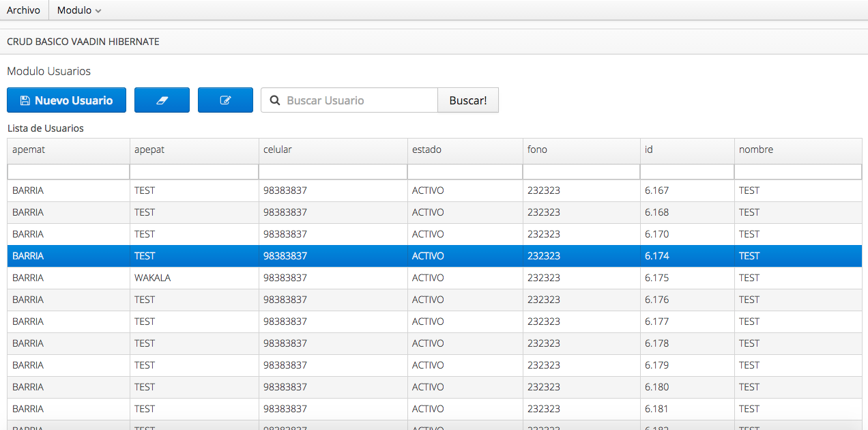Image resolution: width=868 pixels, height=430 pixels.
Task: Sort by the apepat column header
Action: [x=194, y=149]
